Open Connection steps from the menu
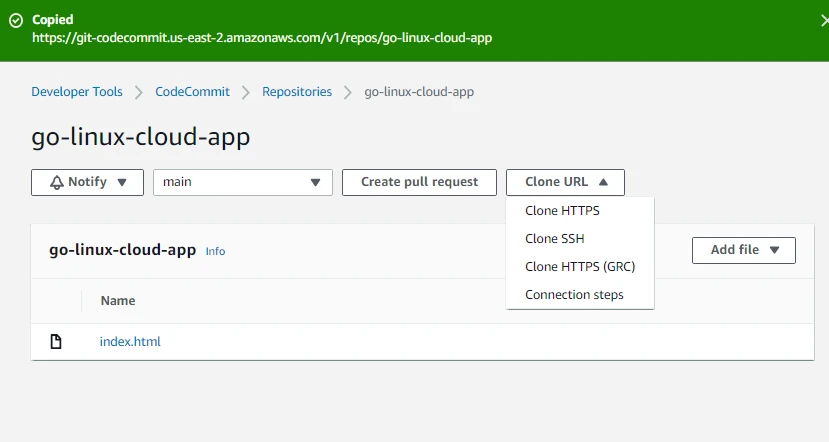Image resolution: width=829 pixels, height=442 pixels. click(x=574, y=295)
